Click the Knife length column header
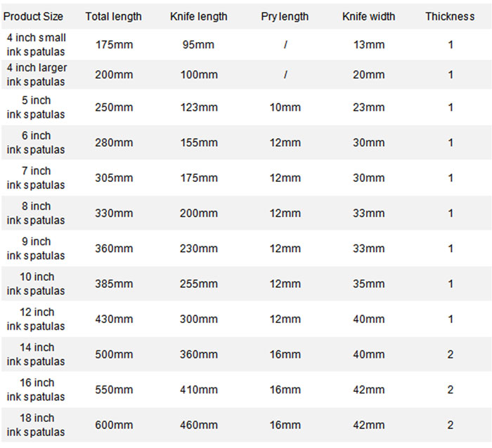 point(199,16)
